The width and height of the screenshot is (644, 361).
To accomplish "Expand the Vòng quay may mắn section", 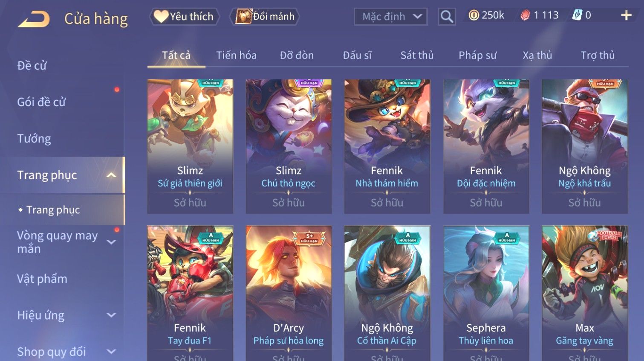I will pos(111,242).
